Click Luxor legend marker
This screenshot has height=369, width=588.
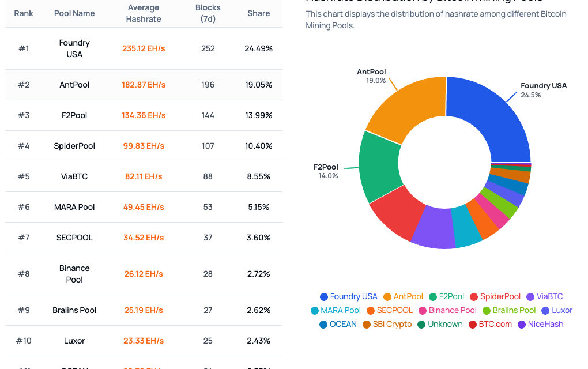tap(545, 311)
